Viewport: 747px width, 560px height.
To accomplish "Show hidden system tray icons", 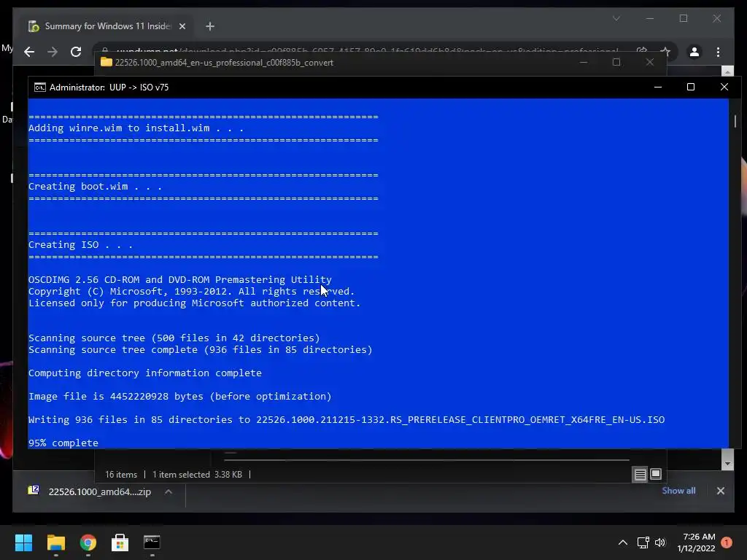I will coord(623,542).
